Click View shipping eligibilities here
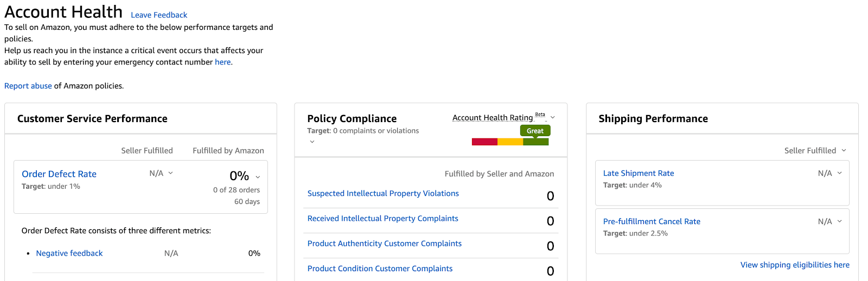868x281 pixels. tap(795, 265)
